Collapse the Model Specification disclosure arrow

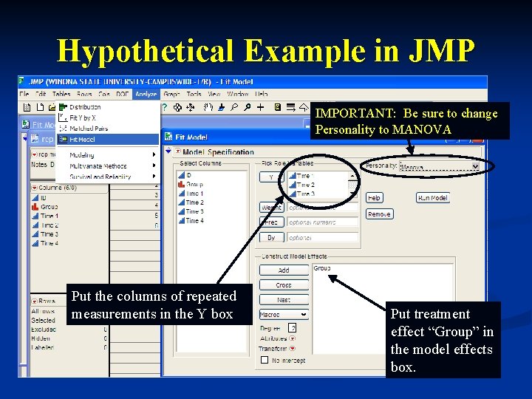click(168, 151)
